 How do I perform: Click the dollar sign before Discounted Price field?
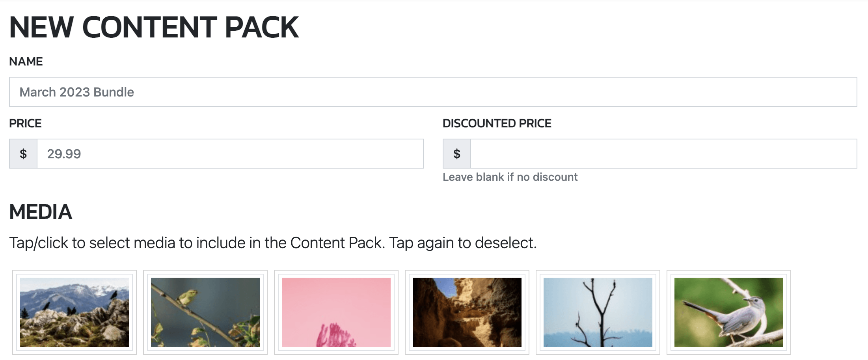coord(457,154)
